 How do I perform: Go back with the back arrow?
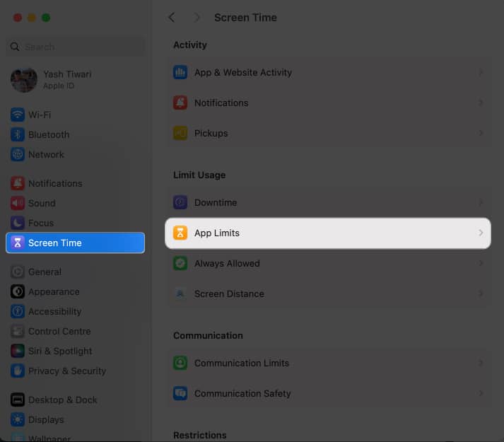[x=172, y=18]
